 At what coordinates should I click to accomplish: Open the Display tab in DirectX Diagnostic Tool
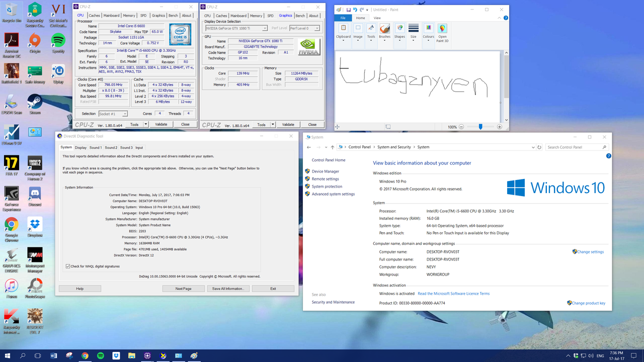(80, 148)
